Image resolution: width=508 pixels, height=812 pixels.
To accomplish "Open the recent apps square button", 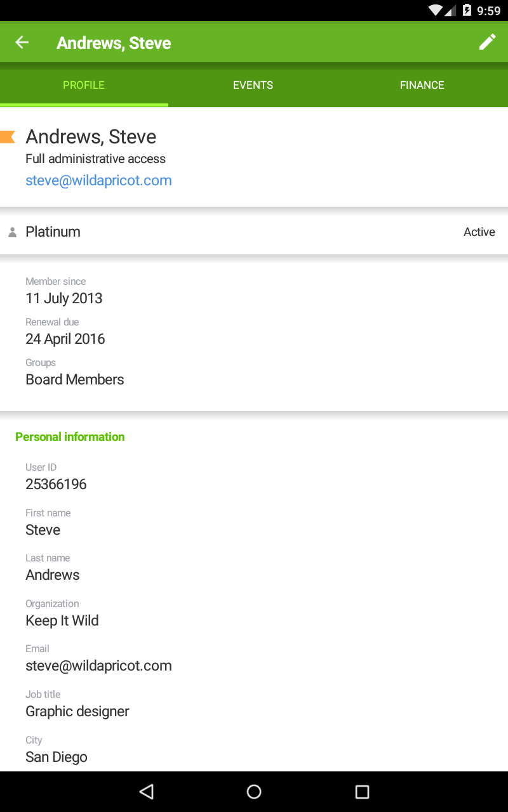I will tap(362, 791).
